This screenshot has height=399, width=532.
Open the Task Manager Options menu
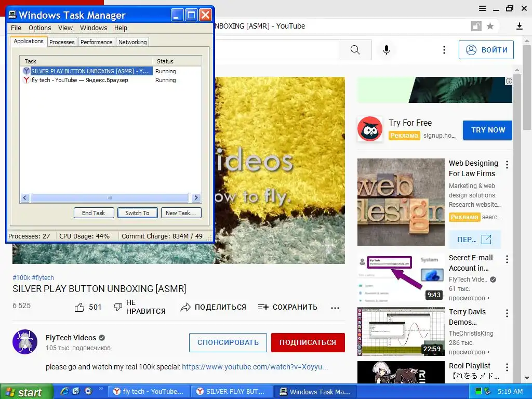pyautogui.click(x=39, y=28)
